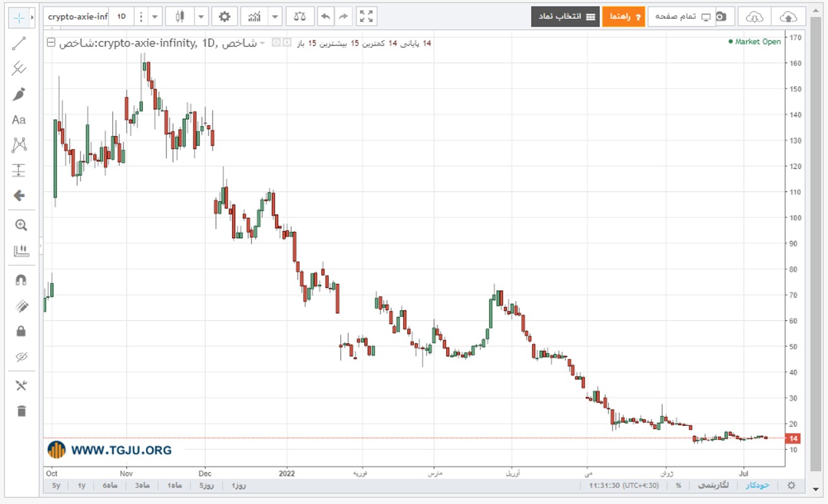Select the 1y time range
The image size is (828, 504).
(x=81, y=485)
